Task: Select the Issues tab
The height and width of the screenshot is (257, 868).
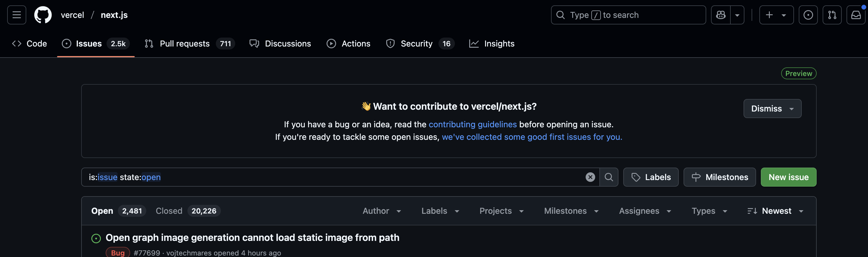Action: coord(96,44)
